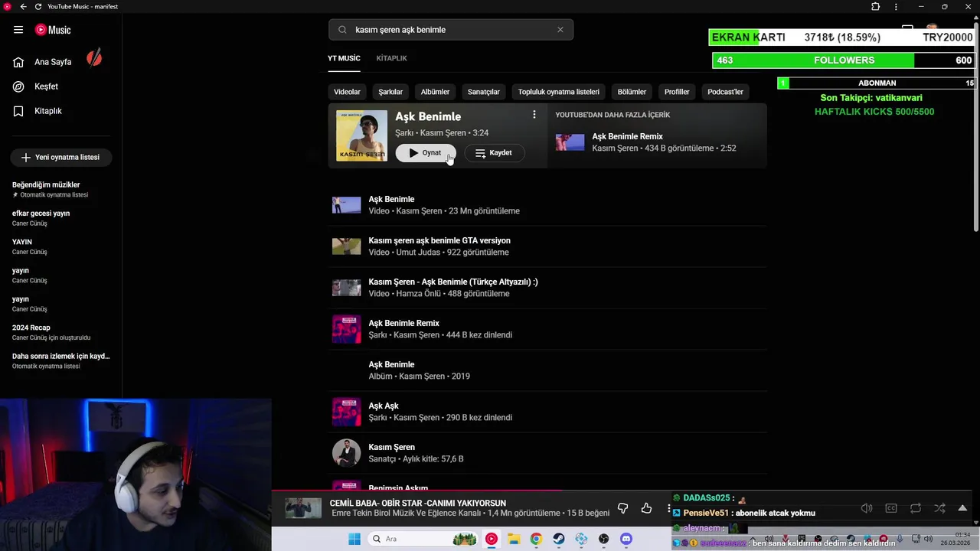This screenshot has height=551, width=980.
Task: Click now playing song thumbnail in player bar
Action: point(303,508)
